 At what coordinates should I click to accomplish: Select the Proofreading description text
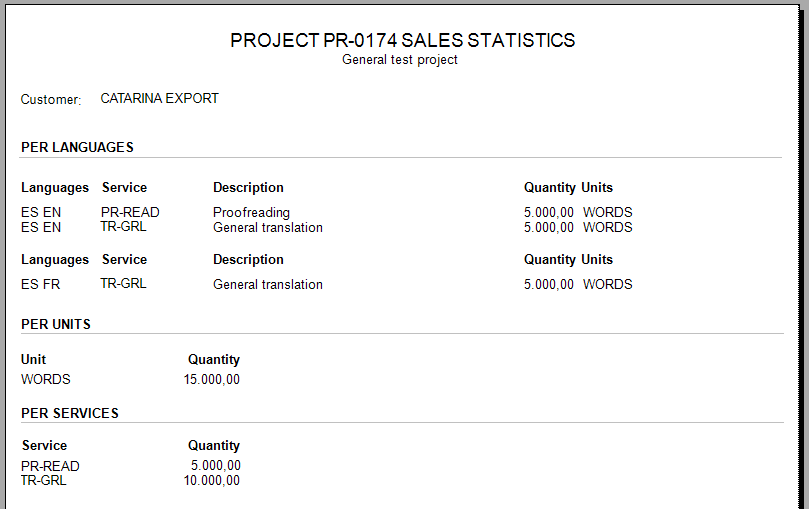pos(251,212)
